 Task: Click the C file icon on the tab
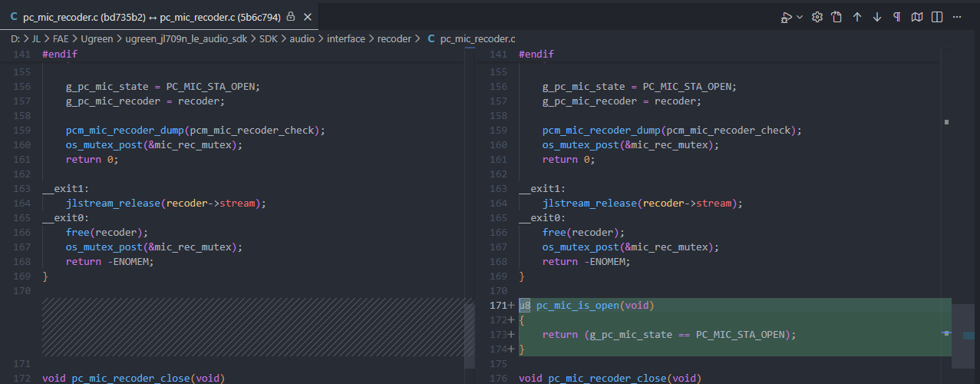[x=13, y=17]
